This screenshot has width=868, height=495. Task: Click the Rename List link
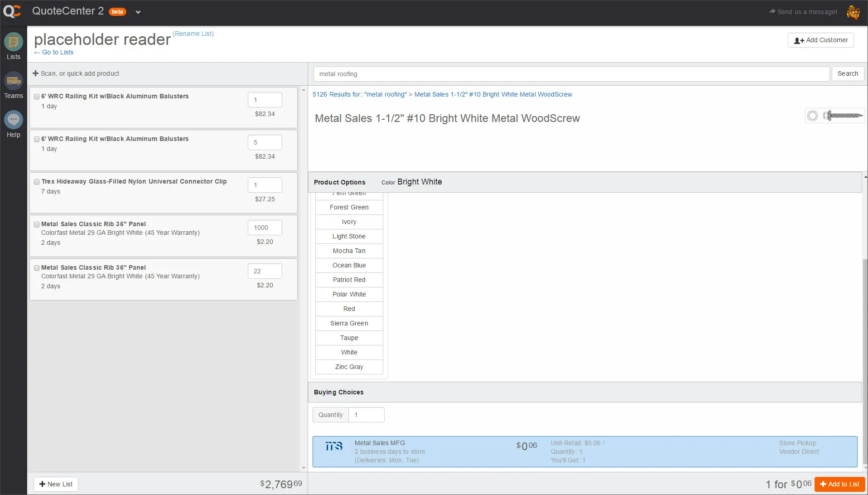coord(193,34)
